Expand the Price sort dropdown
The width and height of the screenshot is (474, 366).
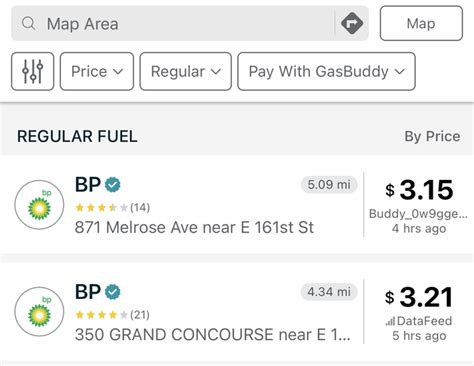click(97, 71)
